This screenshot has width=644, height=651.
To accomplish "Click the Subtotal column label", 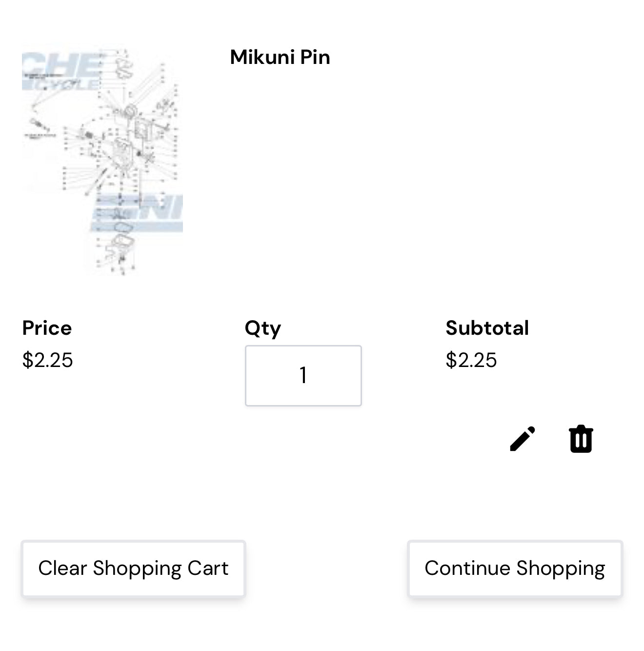I will point(487,328).
